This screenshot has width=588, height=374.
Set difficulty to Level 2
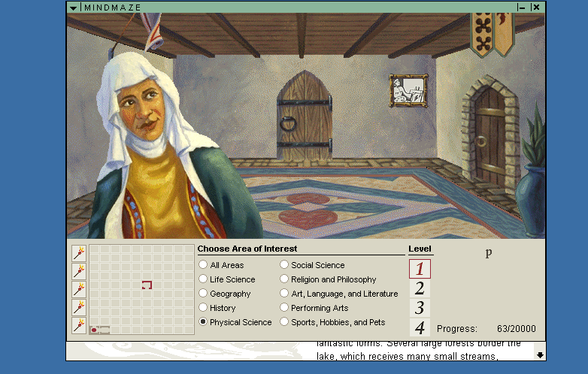pos(420,288)
